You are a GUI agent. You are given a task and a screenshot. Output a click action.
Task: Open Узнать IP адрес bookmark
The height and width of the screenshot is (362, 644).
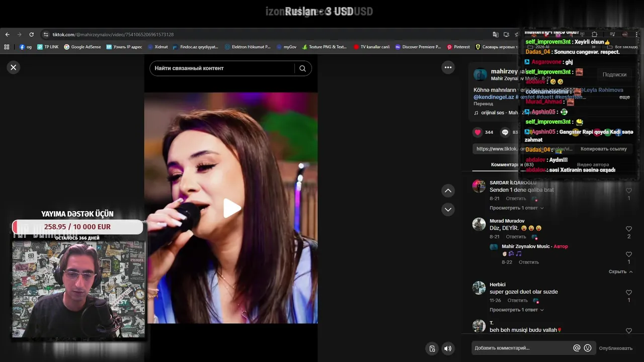pos(124,47)
